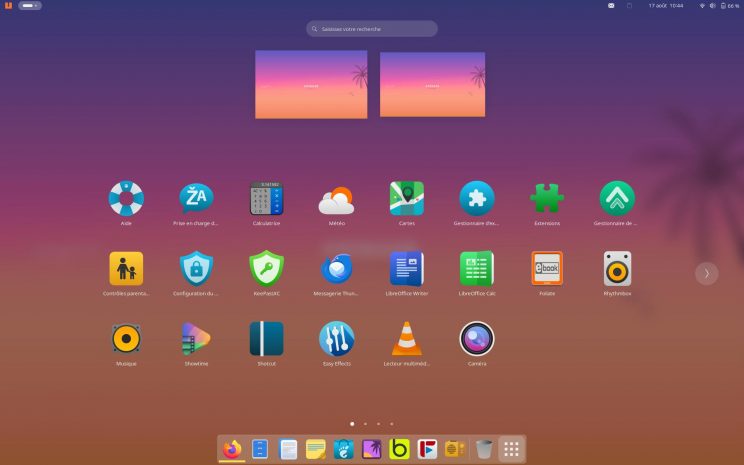The width and height of the screenshot is (744, 465).
Task: Launch KeePassXC
Action: [266, 269]
